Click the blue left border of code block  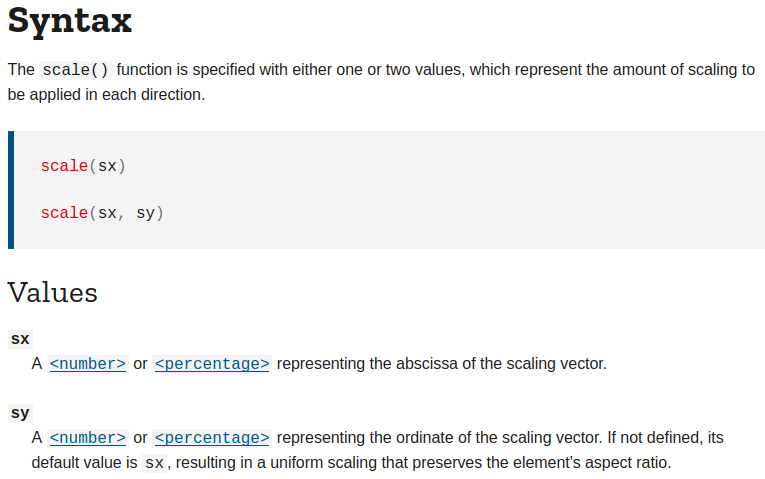coord(11,189)
